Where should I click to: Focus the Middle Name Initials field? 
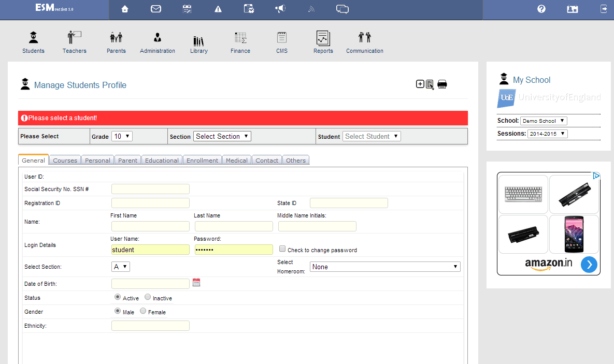point(317,226)
